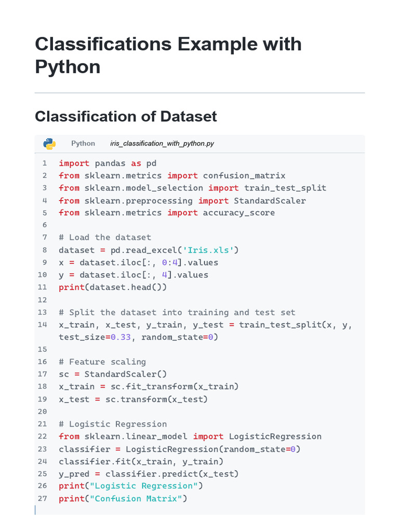
Task: Click the print(dataset.head()) line
Action: [113, 287]
